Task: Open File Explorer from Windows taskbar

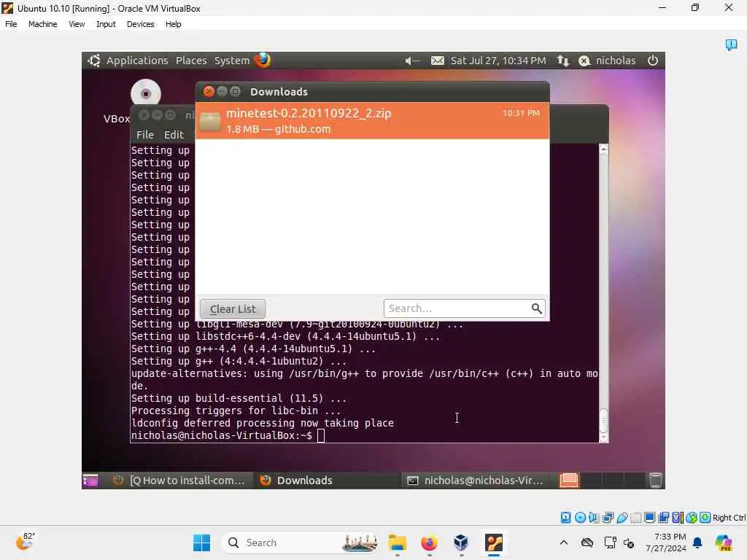Action: pos(397,542)
